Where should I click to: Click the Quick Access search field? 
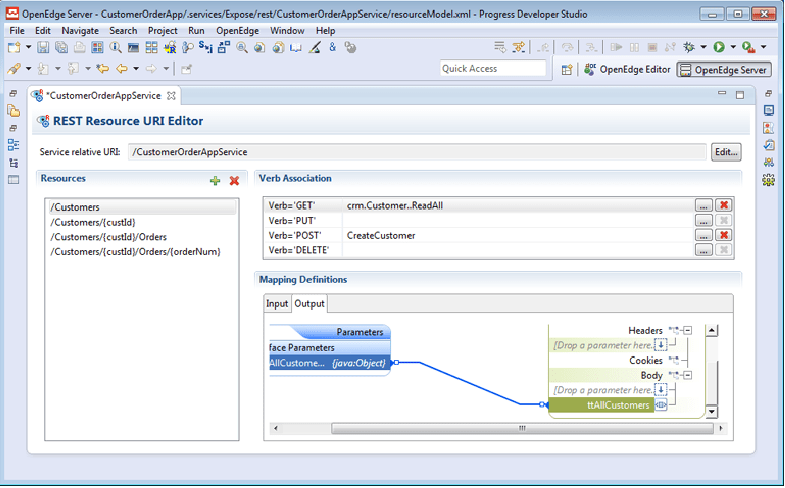493,69
